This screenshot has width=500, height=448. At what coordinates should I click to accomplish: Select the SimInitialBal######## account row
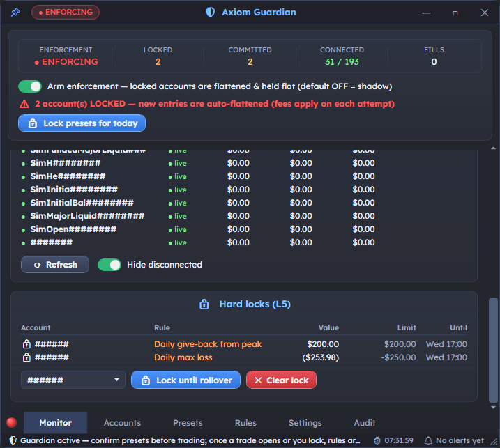pyautogui.click(x=198, y=203)
